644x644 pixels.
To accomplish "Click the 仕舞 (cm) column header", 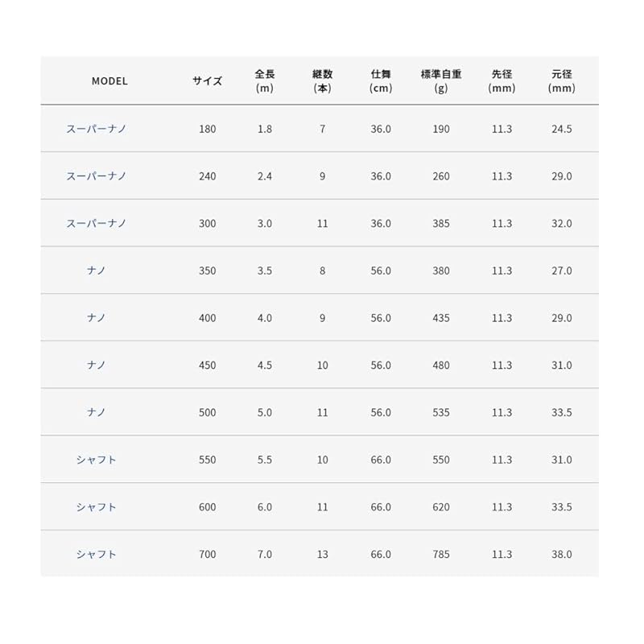I will 381,81.
